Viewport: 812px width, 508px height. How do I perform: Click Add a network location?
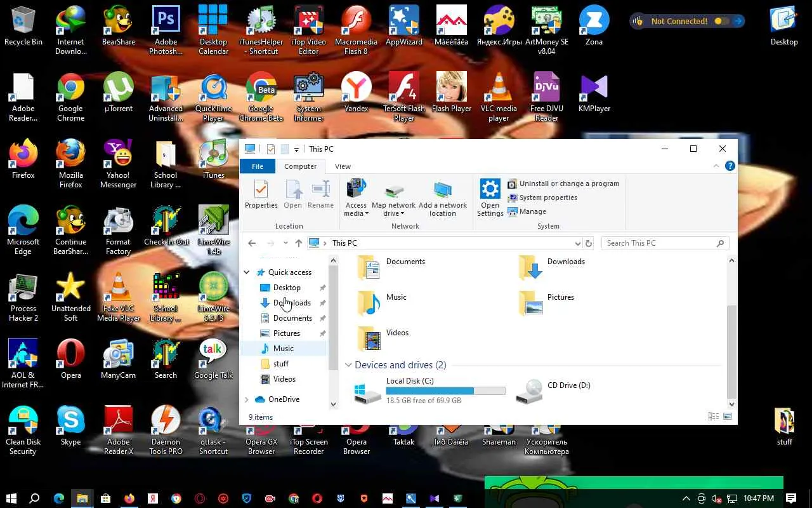(x=443, y=198)
